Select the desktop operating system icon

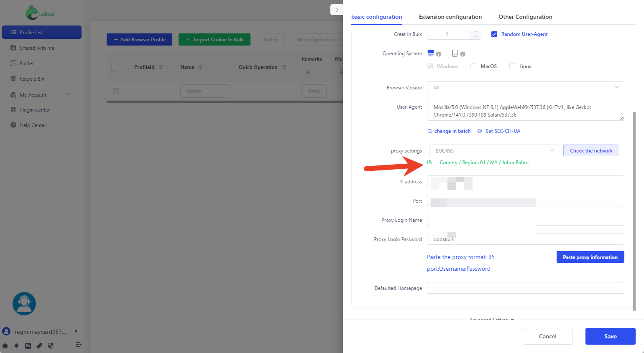431,53
